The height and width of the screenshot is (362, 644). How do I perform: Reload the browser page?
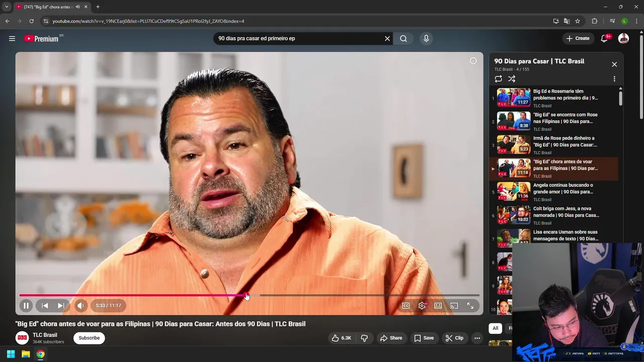pyautogui.click(x=31, y=21)
